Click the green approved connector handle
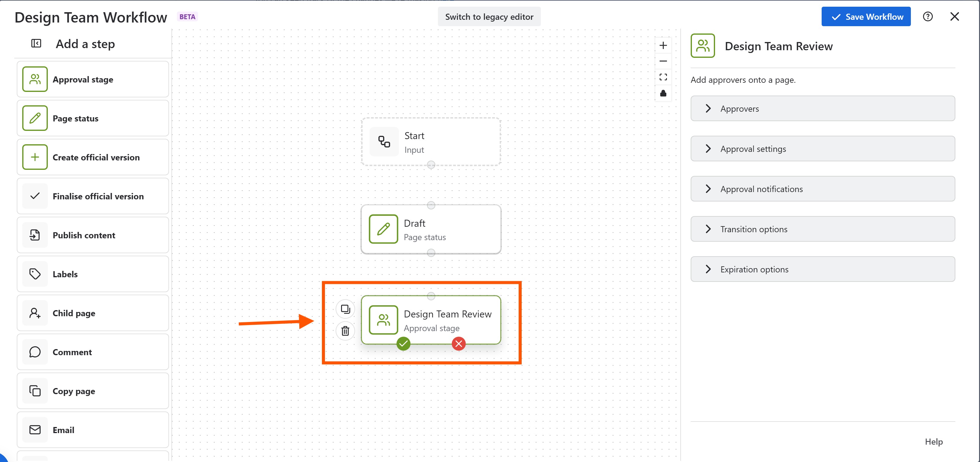Image resolution: width=980 pixels, height=462 pixels. 403,344
